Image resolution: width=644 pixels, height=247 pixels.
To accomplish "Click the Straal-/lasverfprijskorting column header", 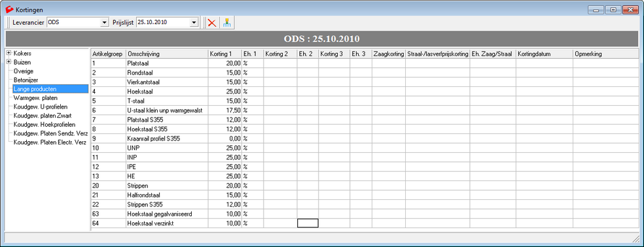I will [437, 54].
